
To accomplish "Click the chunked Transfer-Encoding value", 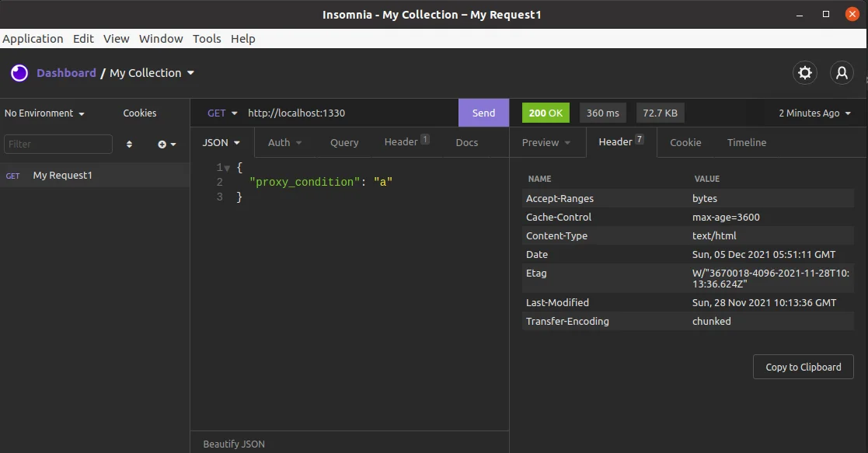I will [711, 321].
